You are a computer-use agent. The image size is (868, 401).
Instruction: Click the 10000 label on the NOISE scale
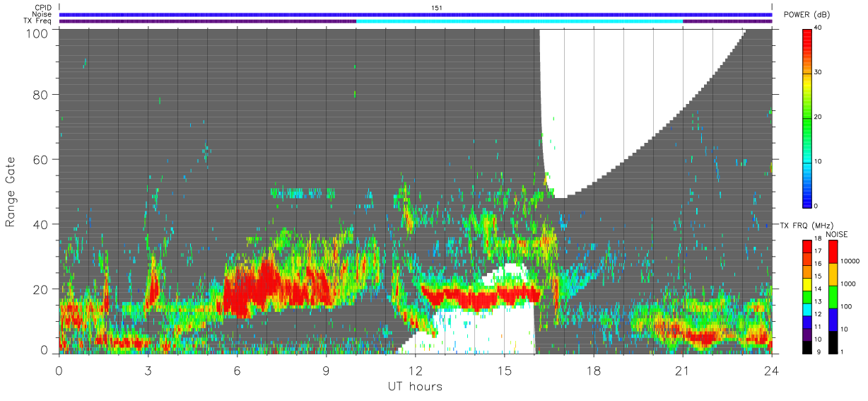pyautogui.click(x=850, y=261)
